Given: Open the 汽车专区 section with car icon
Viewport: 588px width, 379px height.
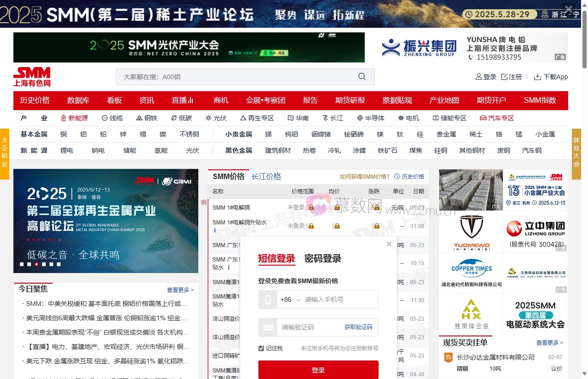Looking at the screenshot, I should coord(496,118).
